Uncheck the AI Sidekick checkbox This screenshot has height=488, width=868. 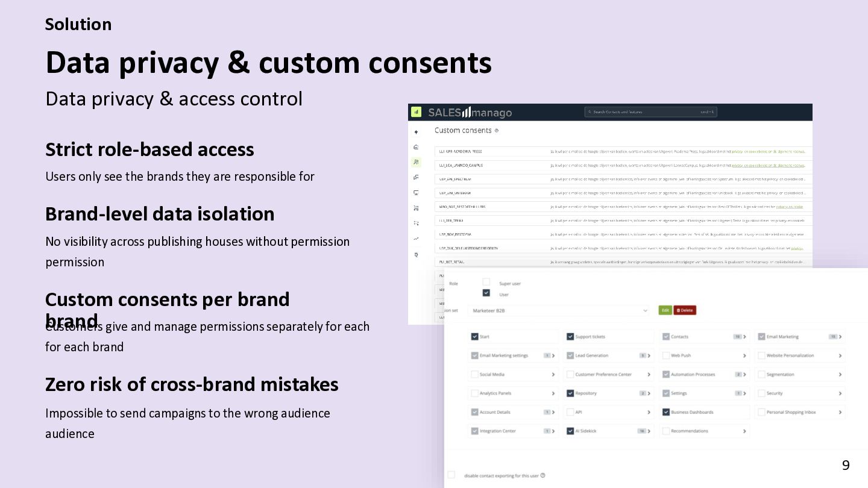[x=570, y=431]
